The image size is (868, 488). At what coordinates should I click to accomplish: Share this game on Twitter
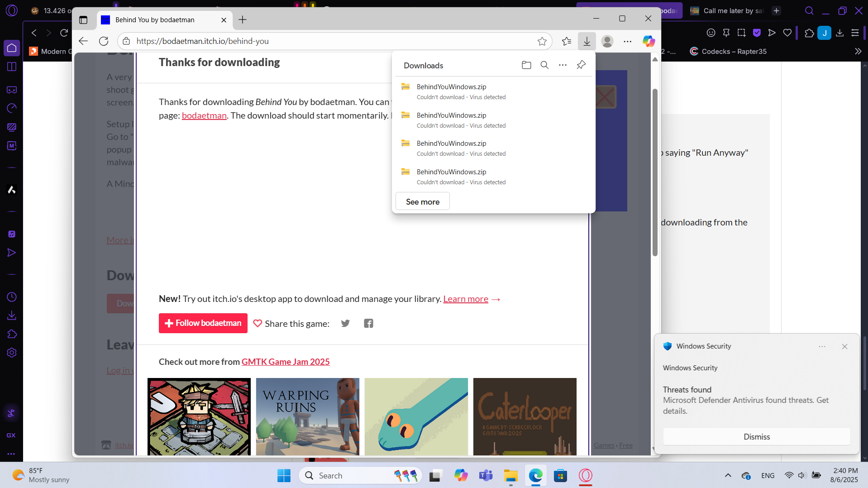[345, 323]
